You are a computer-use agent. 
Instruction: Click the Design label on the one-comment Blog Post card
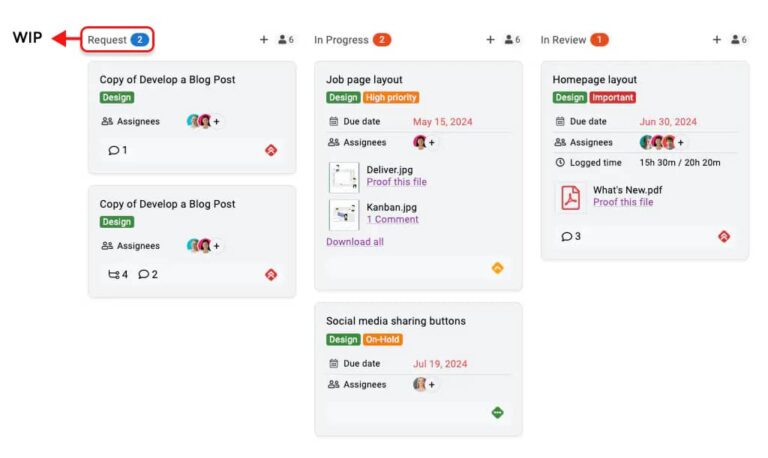[117, 97]
